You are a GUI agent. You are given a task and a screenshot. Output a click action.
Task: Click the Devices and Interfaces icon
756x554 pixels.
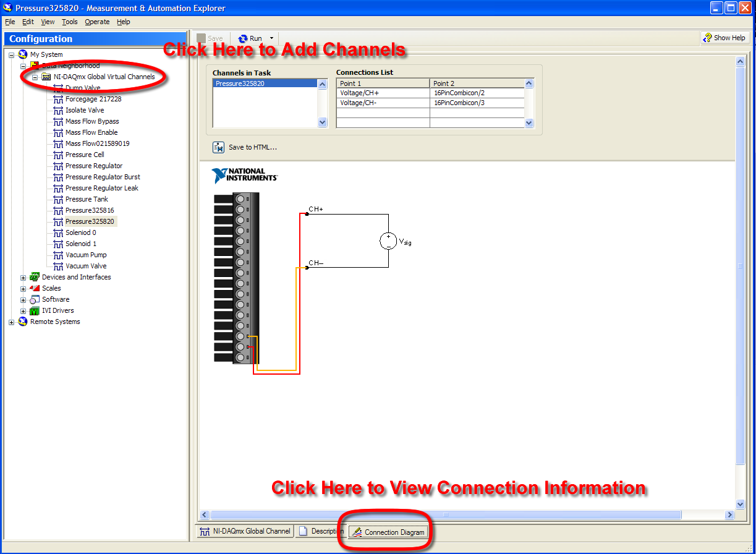(35, 277)
